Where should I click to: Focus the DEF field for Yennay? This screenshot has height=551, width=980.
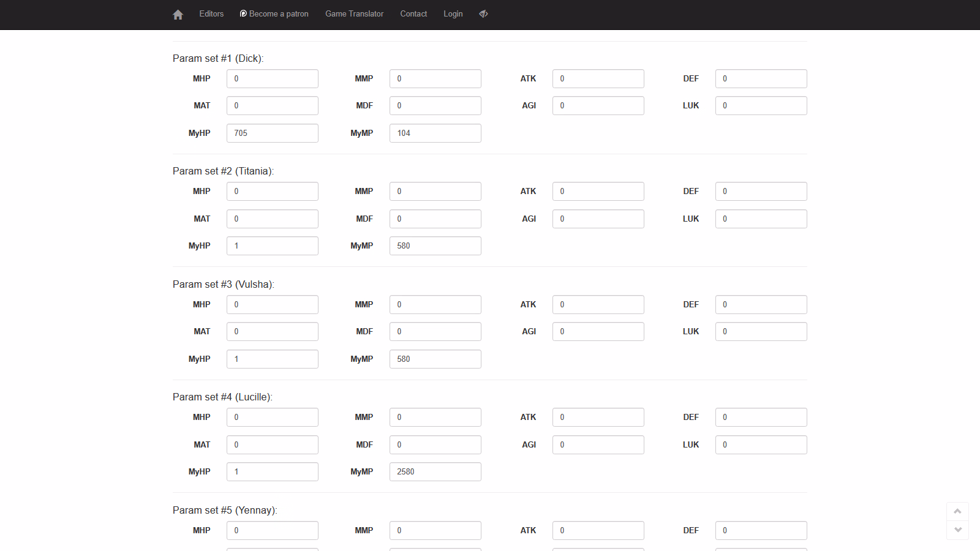coord(761,530)
